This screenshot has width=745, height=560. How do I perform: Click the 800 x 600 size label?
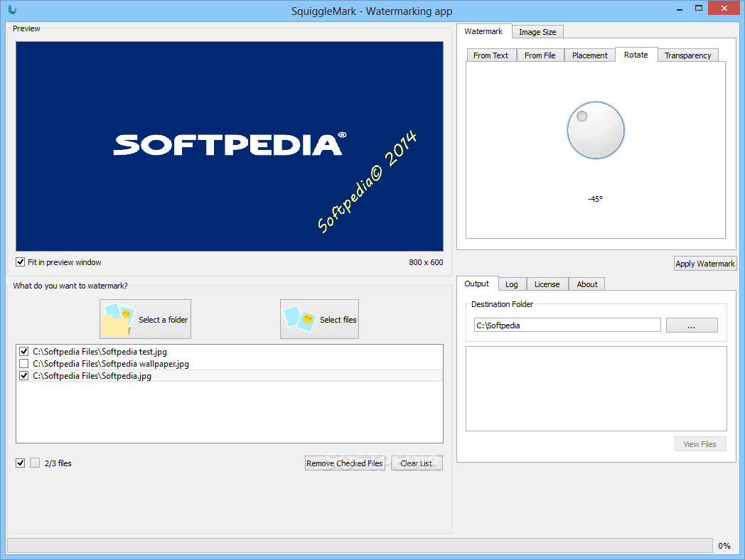[426, 262]
